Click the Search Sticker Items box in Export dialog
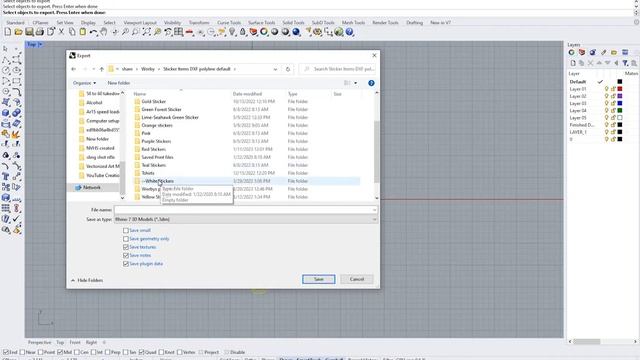This screenshot has height=360, width=640. (x=338, y=69)
